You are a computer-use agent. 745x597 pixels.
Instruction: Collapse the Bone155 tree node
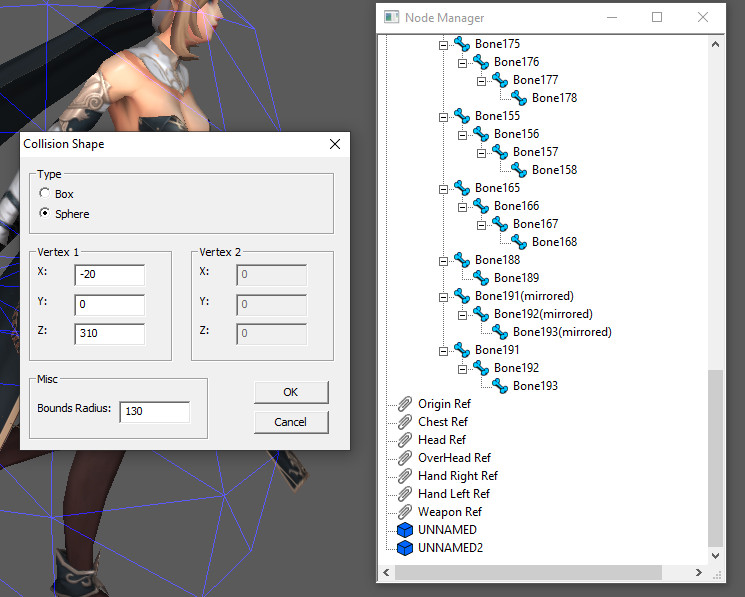coord(443,117)
